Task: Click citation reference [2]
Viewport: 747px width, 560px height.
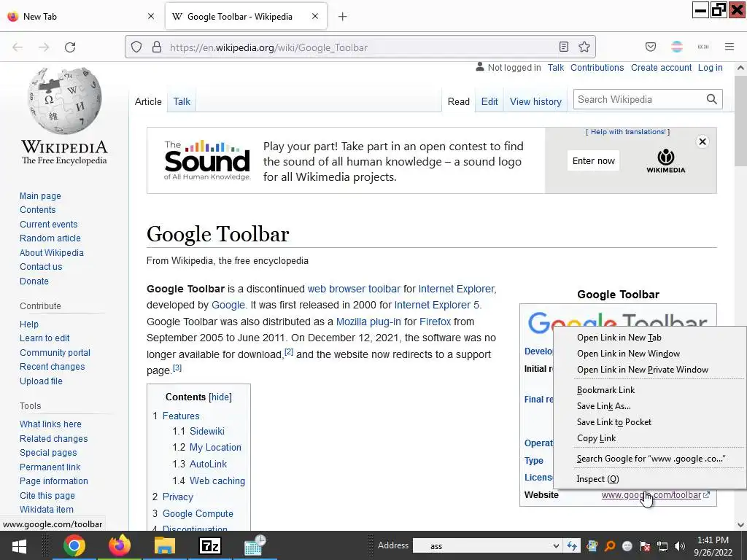Action: [289, 352]
